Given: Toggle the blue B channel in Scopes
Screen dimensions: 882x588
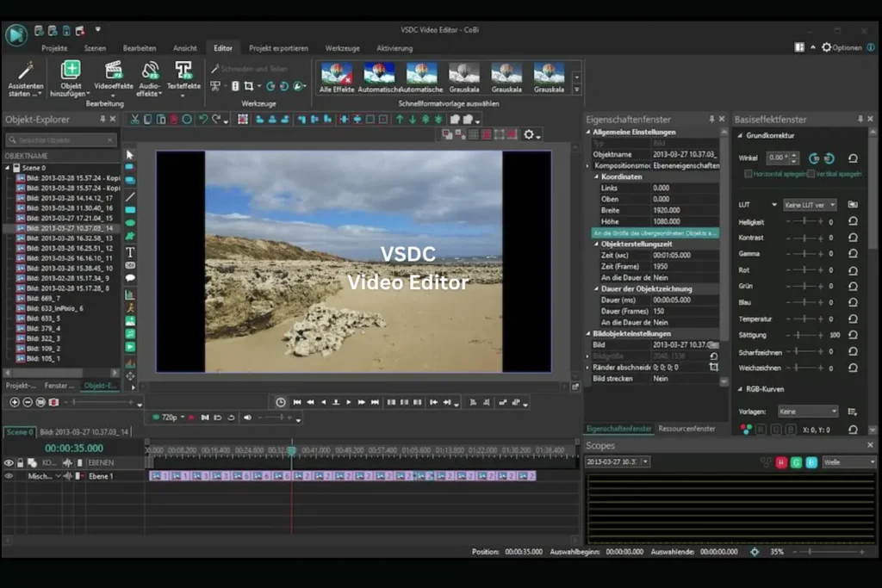Looking at the screenshot, I should click(x=811, y=462).
